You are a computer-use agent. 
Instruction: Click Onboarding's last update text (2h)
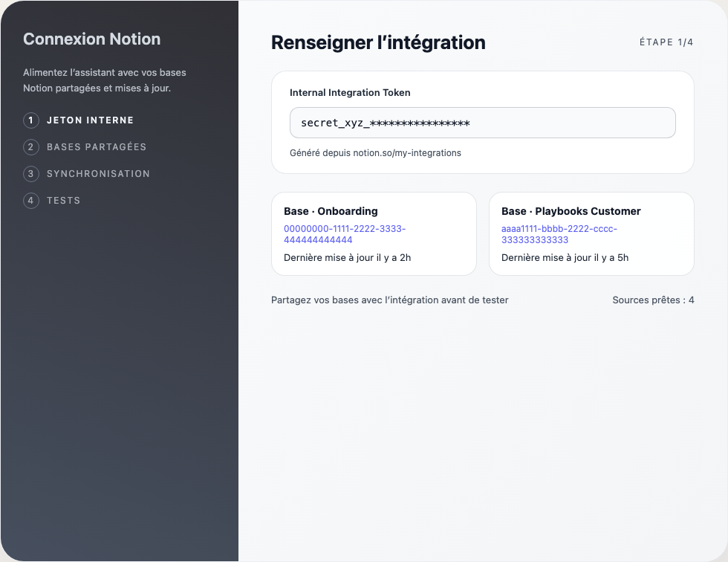(x=347, y=258)
